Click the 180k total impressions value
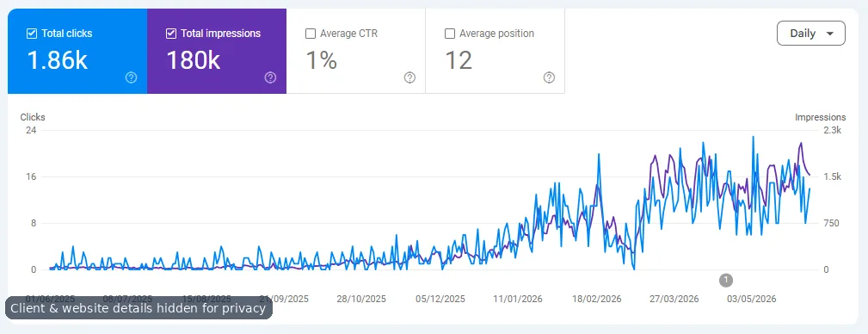Viewport: 868px width, 334px height. click(x=194, y=59)
